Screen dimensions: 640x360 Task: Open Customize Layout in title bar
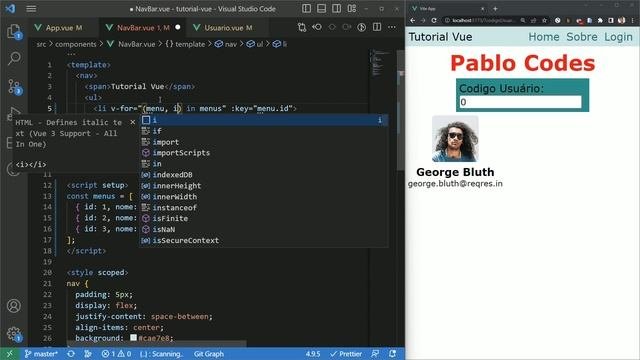[351, 9]
